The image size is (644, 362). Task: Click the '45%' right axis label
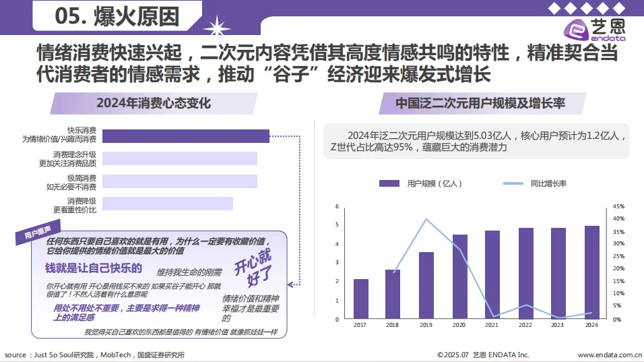(x=618, y=206)
